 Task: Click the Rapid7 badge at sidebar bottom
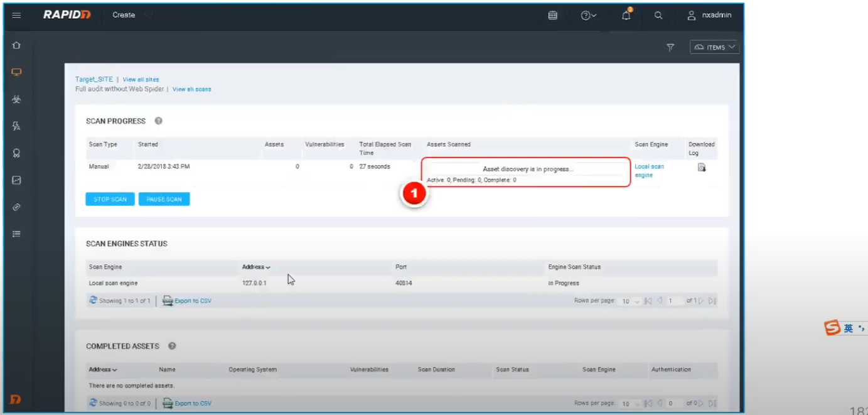tap(16, 399)
